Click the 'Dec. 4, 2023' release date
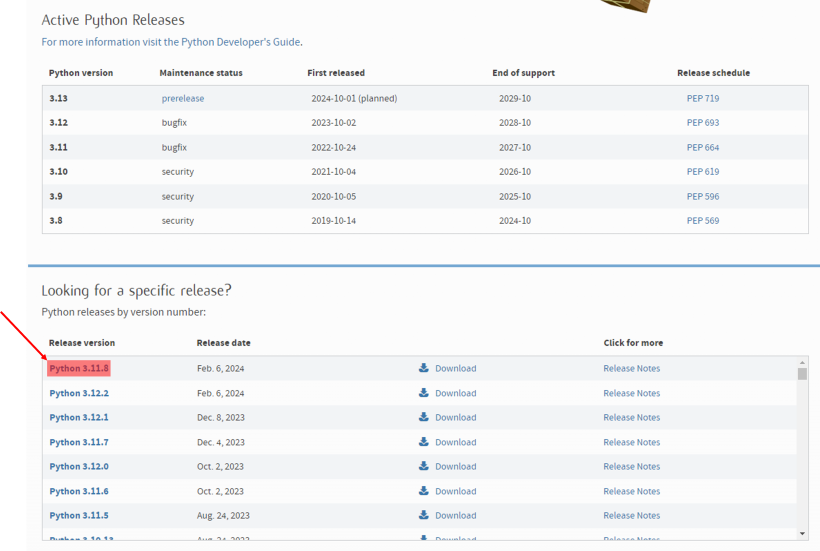 coord(221,442)
